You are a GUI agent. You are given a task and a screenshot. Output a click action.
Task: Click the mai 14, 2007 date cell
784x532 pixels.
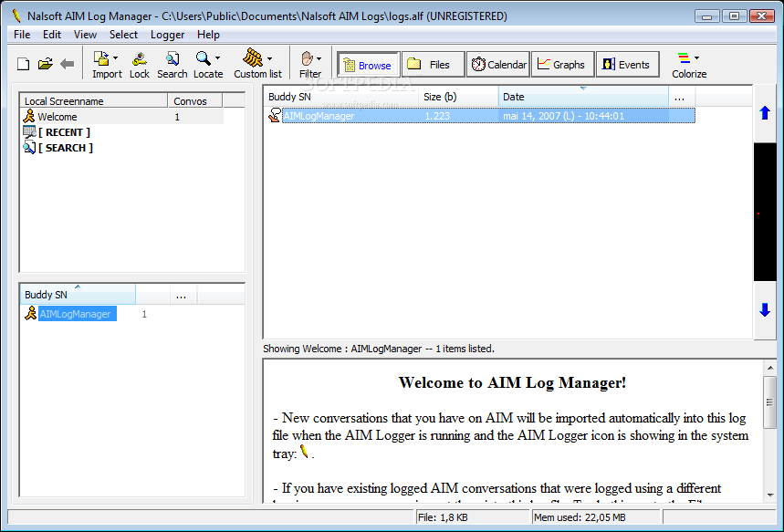(563, 116)
